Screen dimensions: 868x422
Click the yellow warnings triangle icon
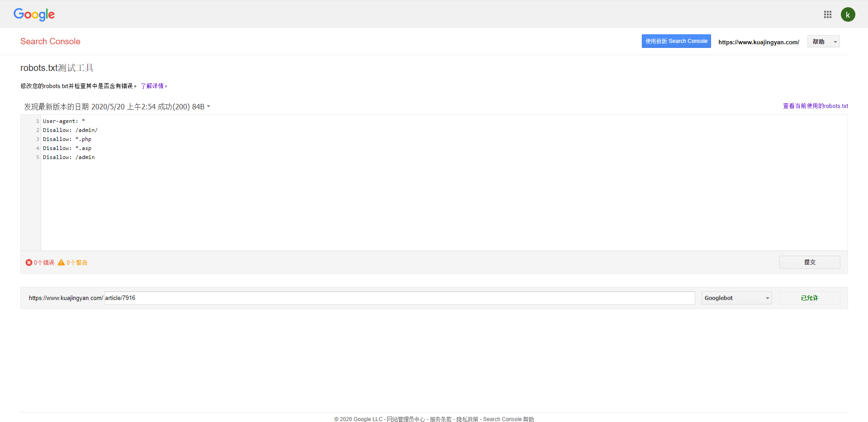62,263
